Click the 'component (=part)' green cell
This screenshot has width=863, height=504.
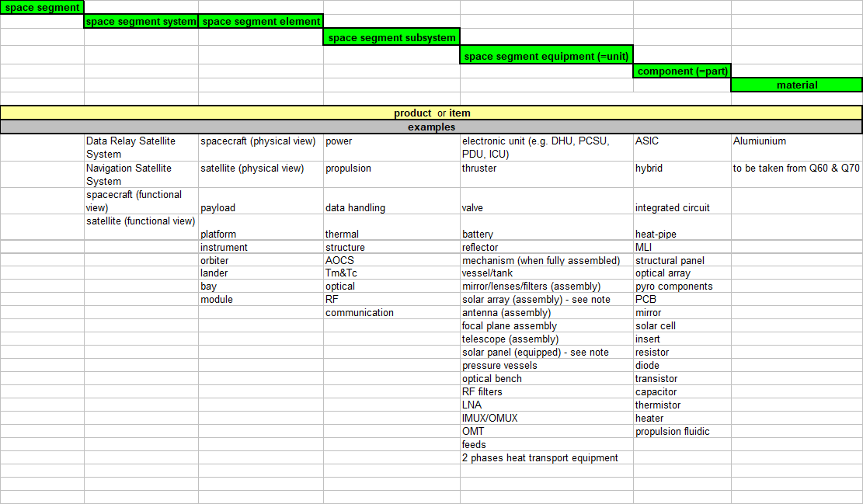(682, 71)
